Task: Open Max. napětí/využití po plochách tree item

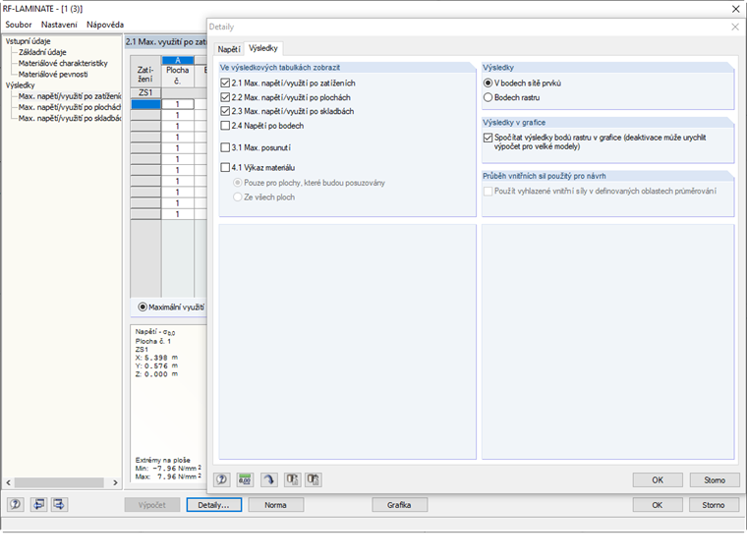Action: (70, 107)
